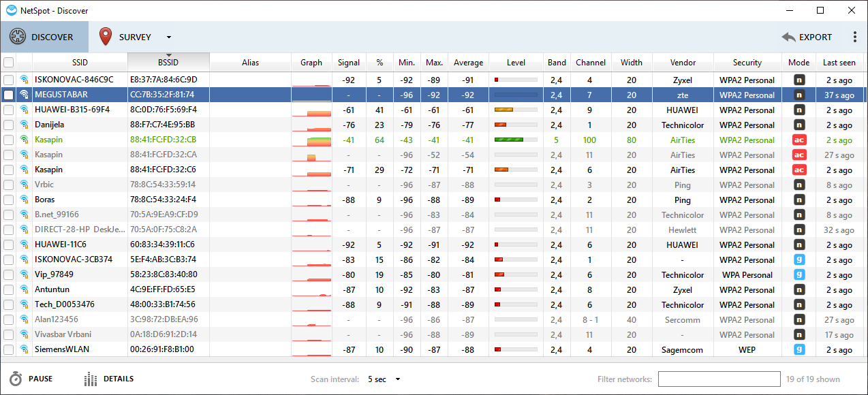Sort networks by Security column header

point(747,63)
